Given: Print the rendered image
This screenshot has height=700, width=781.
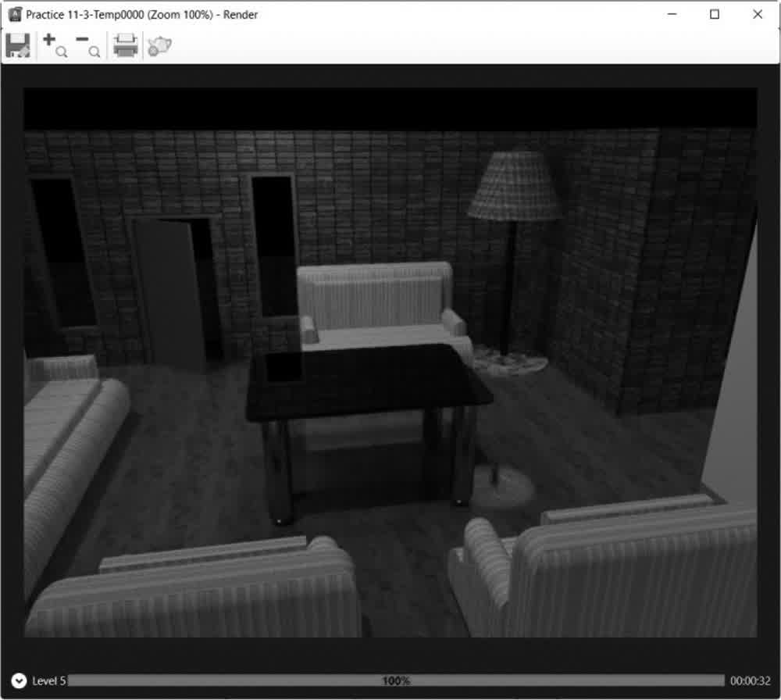Looking at the screenshot, I should pyautogui.click(x=125, y=46).
